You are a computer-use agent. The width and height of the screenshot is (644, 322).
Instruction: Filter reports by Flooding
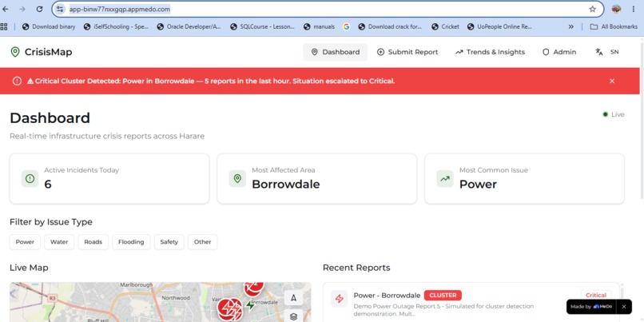click(x=131, y=242)
